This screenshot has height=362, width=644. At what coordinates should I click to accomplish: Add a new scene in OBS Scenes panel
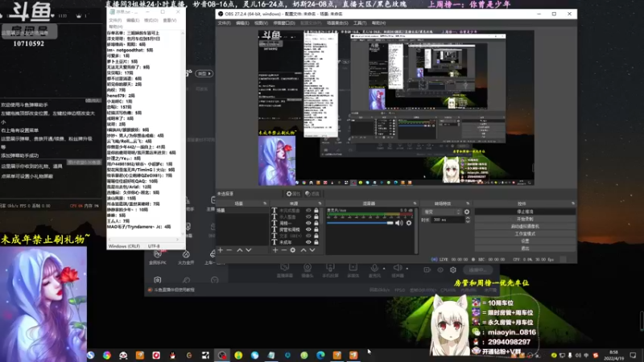[220, 250]
